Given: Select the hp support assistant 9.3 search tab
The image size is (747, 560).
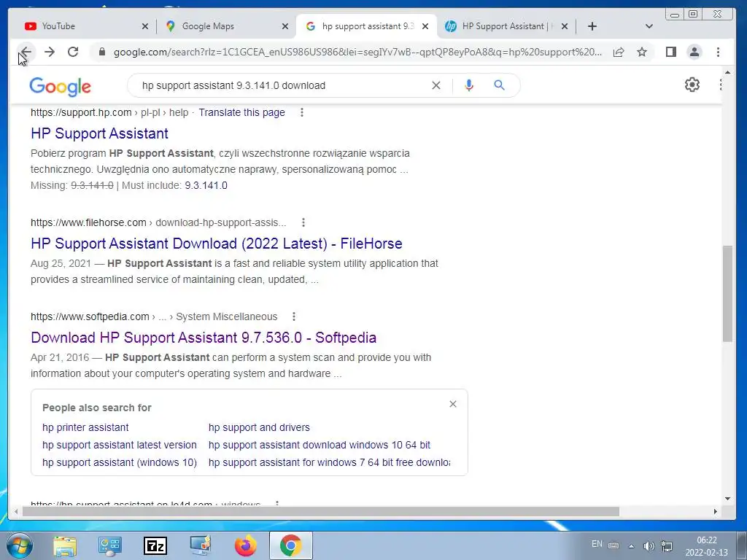Looking at the screenshot, I should 368,26.
